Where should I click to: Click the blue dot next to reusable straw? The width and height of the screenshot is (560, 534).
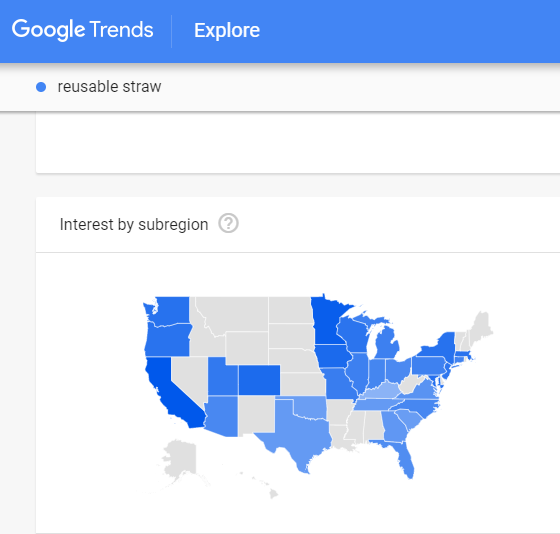41,87
